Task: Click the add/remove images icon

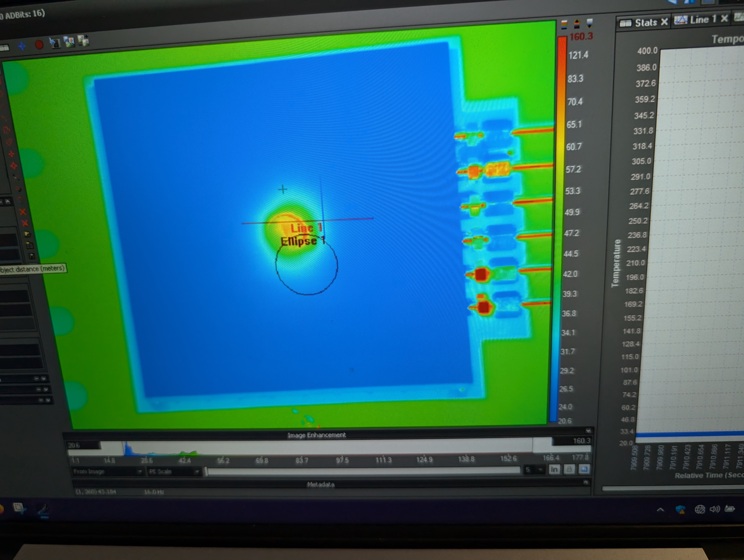Action: pyautogui.click(x=83, y=41)
